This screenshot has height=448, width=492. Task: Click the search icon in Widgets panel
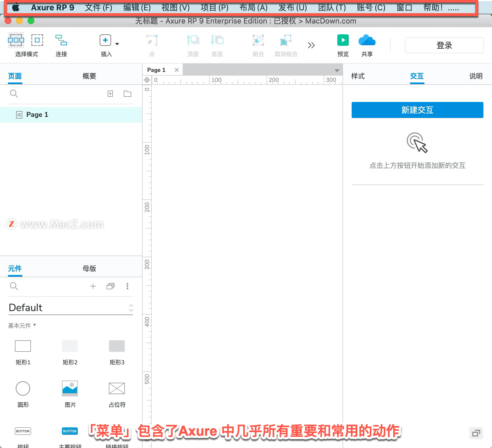(14, 286)
